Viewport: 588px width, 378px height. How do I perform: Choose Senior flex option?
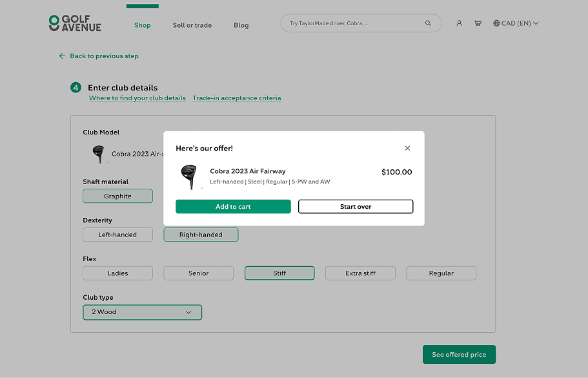pos(198,273)
